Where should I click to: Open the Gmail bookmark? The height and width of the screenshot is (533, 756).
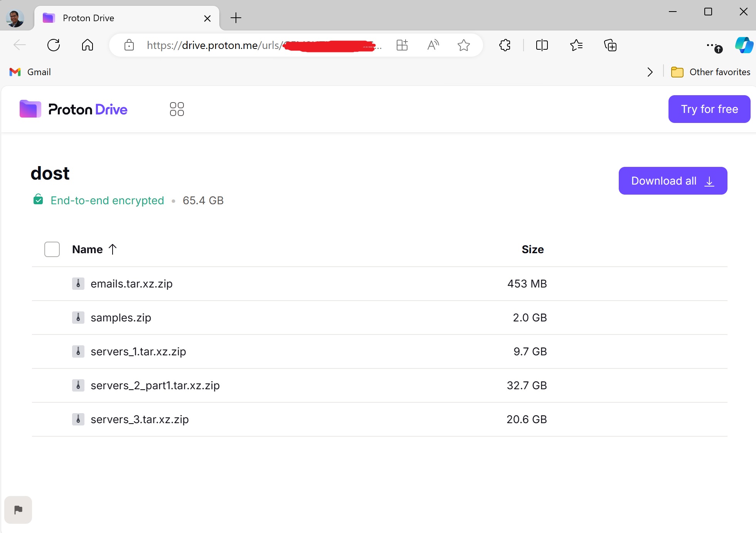pos(30,72)
